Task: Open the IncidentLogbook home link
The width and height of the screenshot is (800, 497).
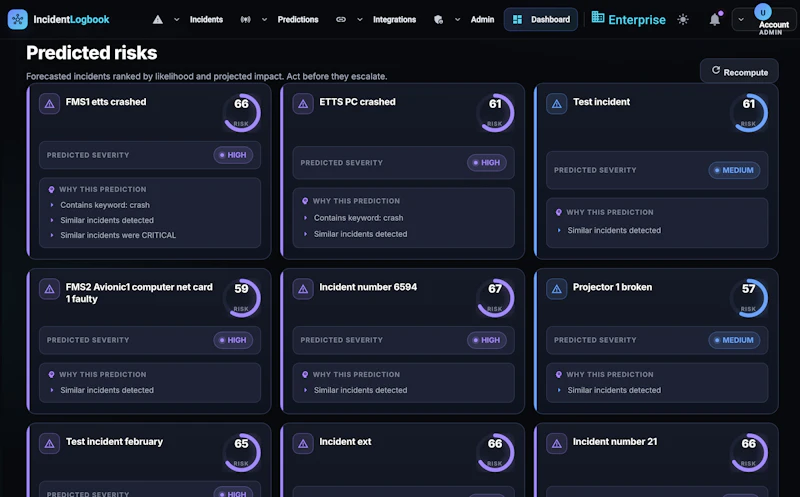Action: [71, 19]
